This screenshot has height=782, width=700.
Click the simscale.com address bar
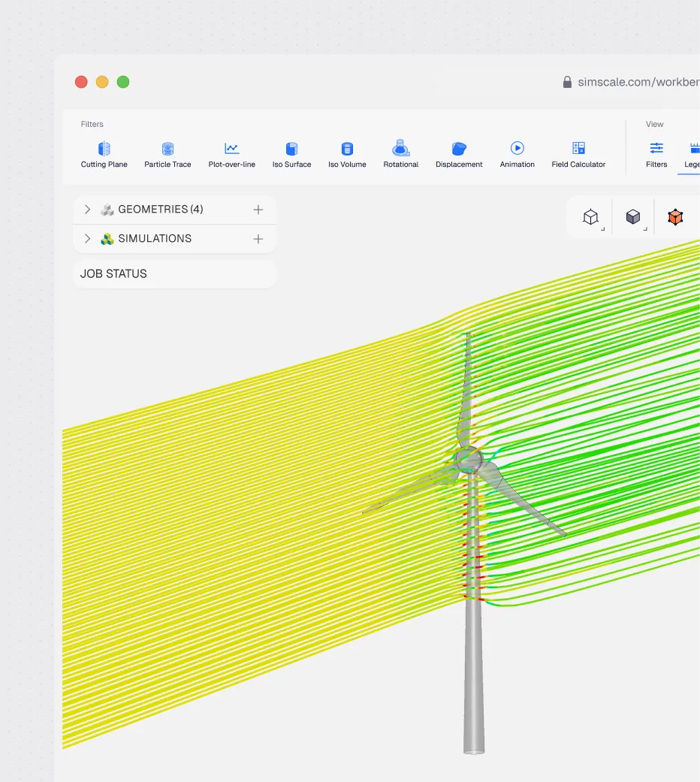[x=638, y=82]
